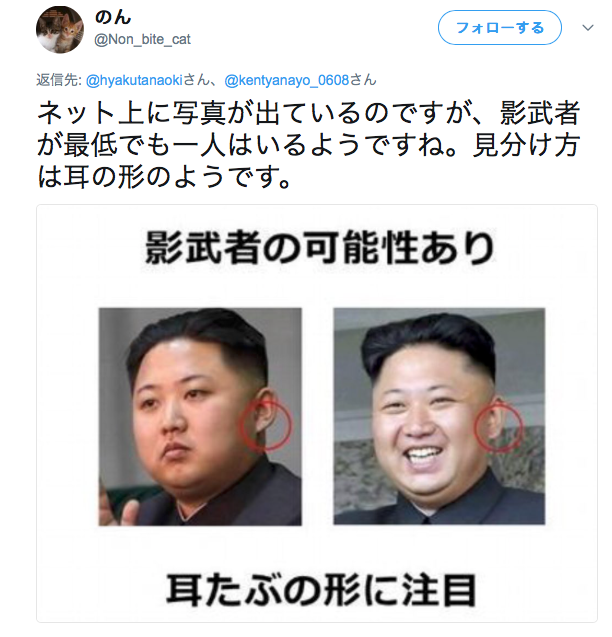Click tweet line は耳の形のようです
Screen dimensions: 612x637
tap(165, 177)
